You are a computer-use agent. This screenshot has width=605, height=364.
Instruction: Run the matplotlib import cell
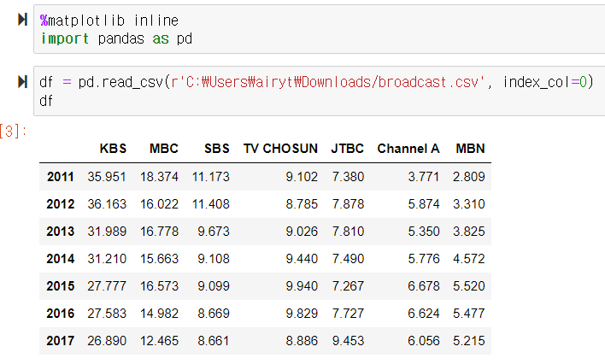23,20
